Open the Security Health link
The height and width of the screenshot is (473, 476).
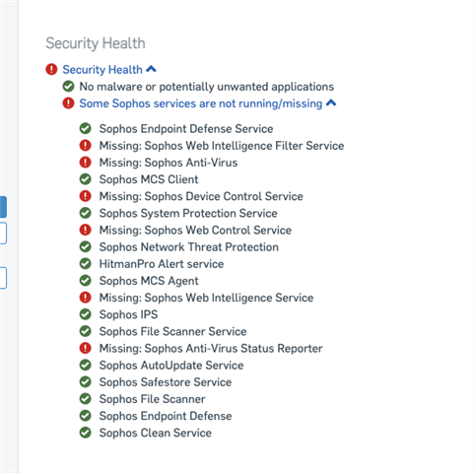click(x=102, y=70)
